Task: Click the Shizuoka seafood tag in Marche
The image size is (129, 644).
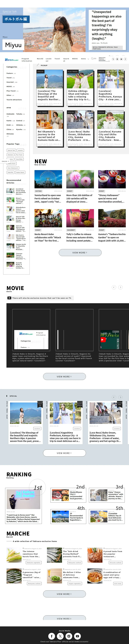Action: tap(115, 563)
